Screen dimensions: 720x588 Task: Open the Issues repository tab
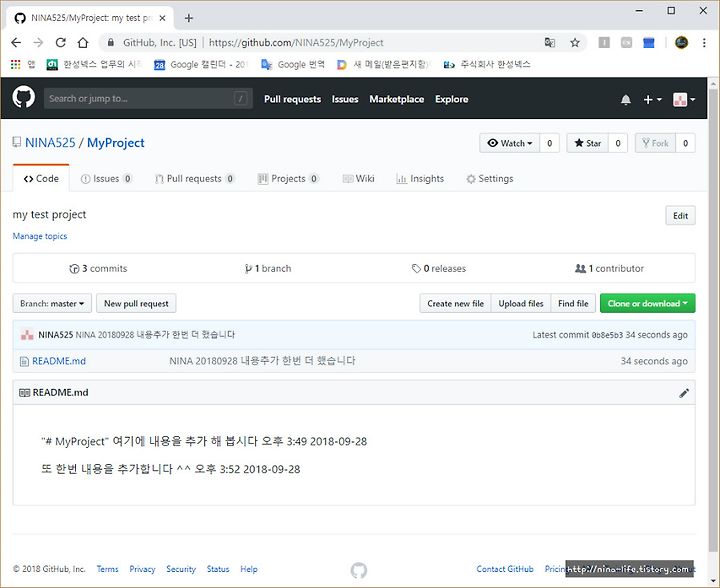coord(106,179)
